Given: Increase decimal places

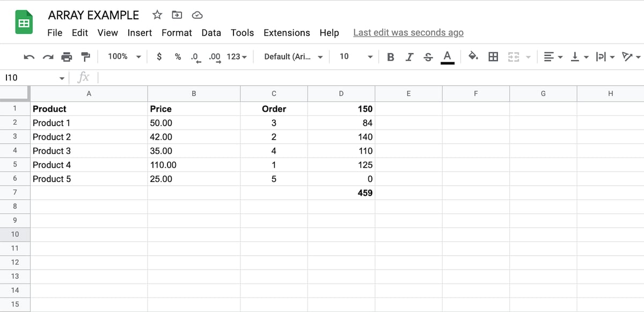Looking at the screenshot, I should coord(214,56).
